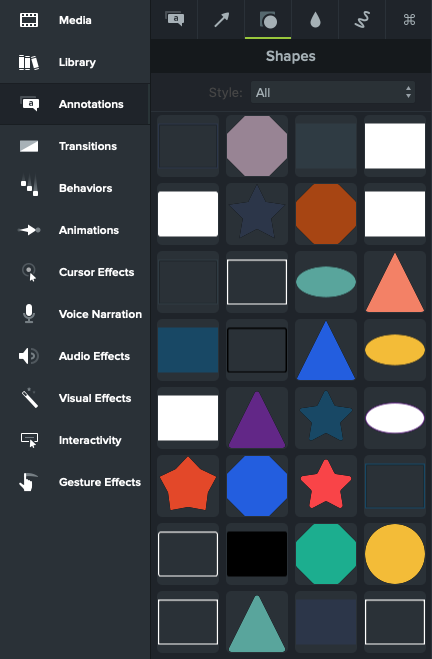Choose the bright red star shape

[x=326, y=486]
